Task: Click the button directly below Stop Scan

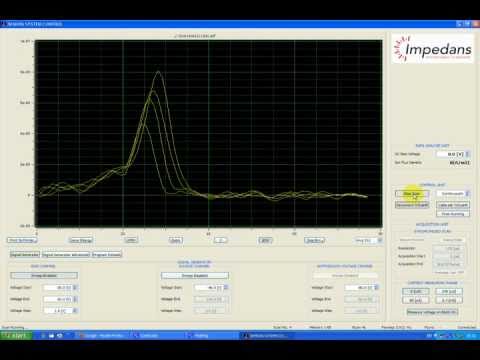Action: point(412,205)
